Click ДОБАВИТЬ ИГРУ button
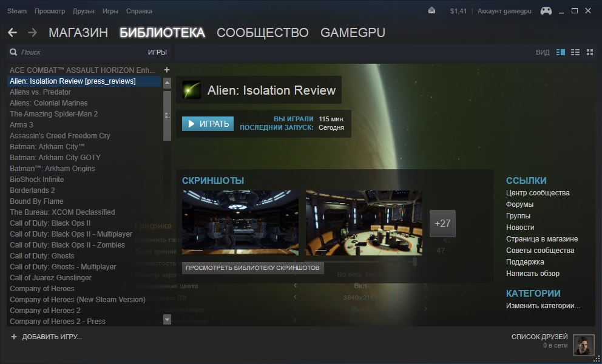The height and width of the screenshot is (364, 602). (46, 337)
